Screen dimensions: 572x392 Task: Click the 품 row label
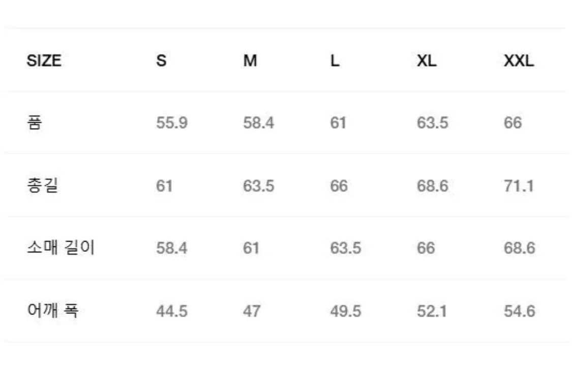click(34, 123)
